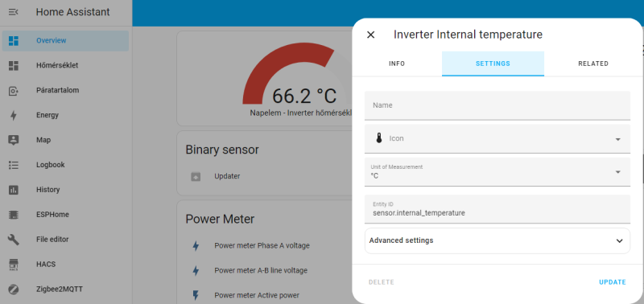Switch to the Related tab
Viewport: 644px width, 304px height.
pos(593,64)
